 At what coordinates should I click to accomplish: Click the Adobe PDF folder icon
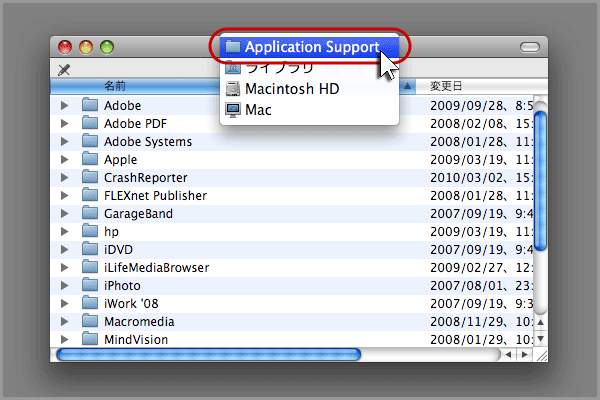[90, 122]
